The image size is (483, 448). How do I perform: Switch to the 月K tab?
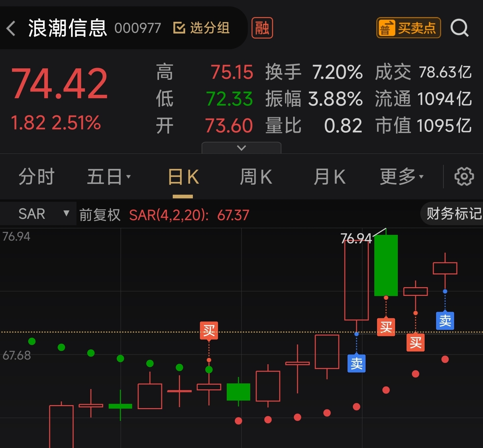coord(329,177)
